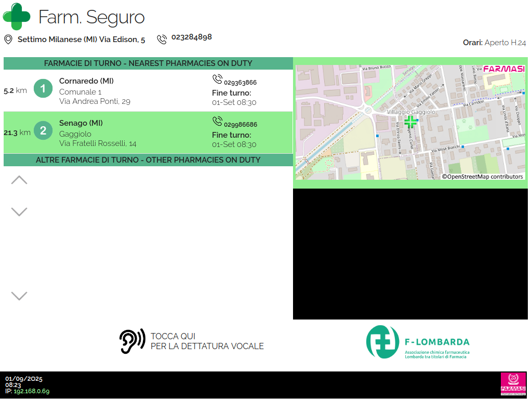
Task: Open the Cornaredo Comunale 1 pharmacy entry
Action: click(x=95, y=91)
